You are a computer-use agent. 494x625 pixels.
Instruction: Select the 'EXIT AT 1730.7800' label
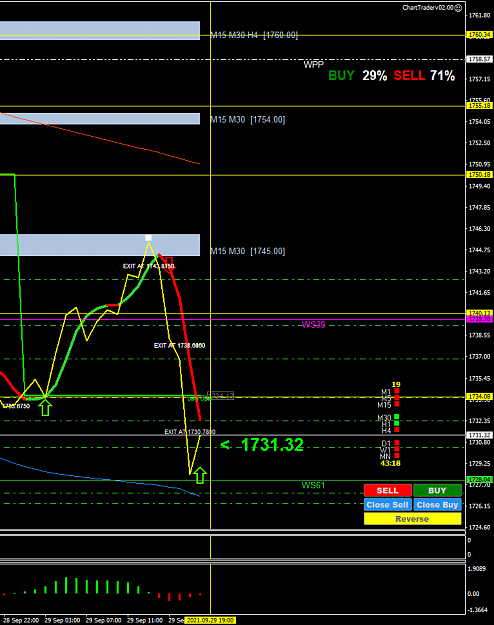pos(190,432)
